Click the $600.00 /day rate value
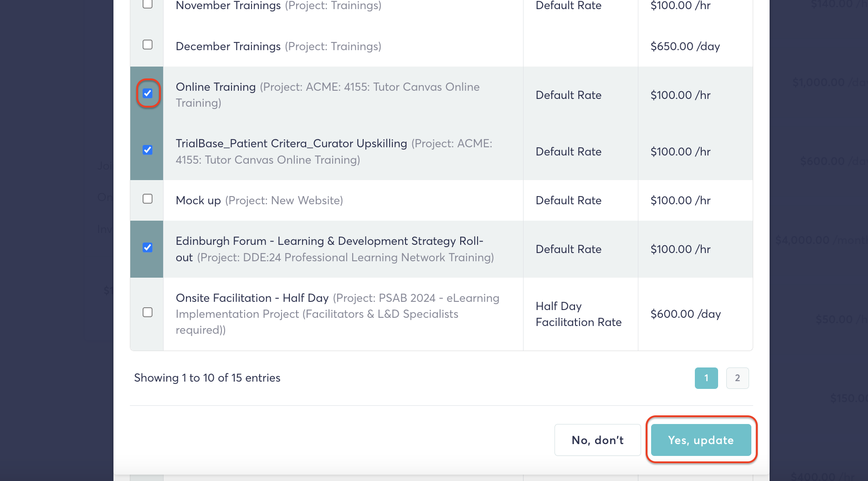The image size is (868, 481). click(685, 314)
